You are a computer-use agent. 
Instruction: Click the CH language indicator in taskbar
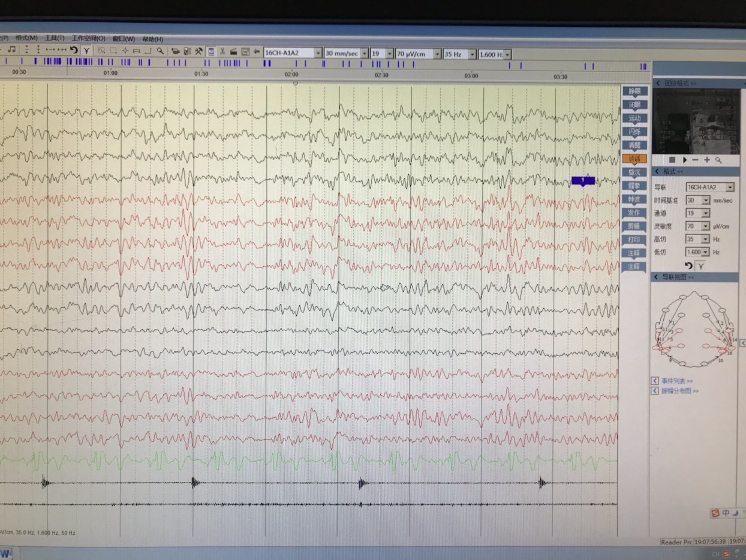[x=715, y=554]
